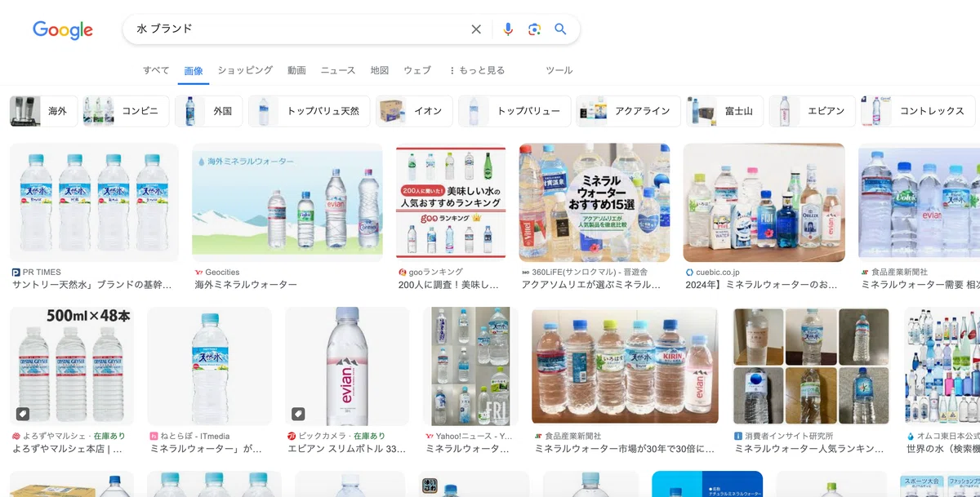This screenshot has width=980, height=497.
Task: Filter by the トップバリュー chip
Action: click(514, 111)
